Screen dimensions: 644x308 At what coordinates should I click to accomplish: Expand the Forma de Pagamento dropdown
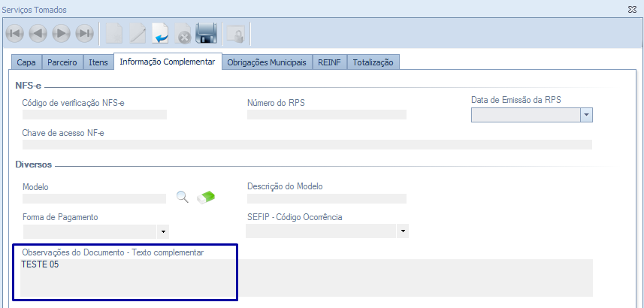click(x=164, y=232)
